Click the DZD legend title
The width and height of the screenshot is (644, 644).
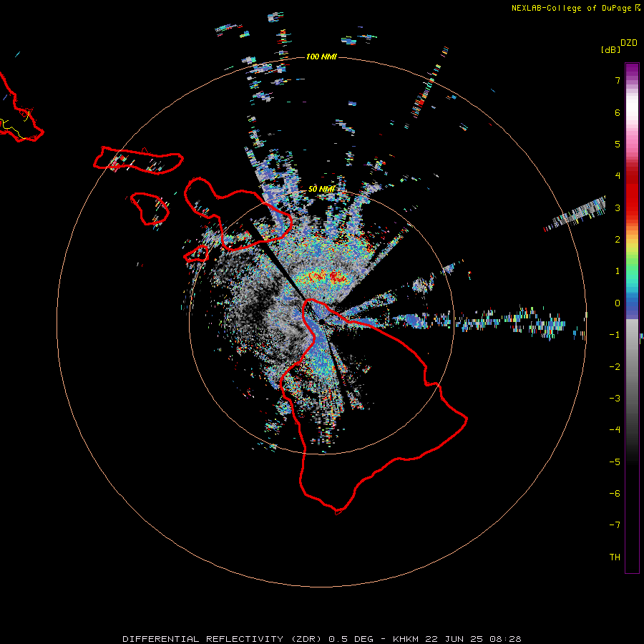click(x=629, y=43)
